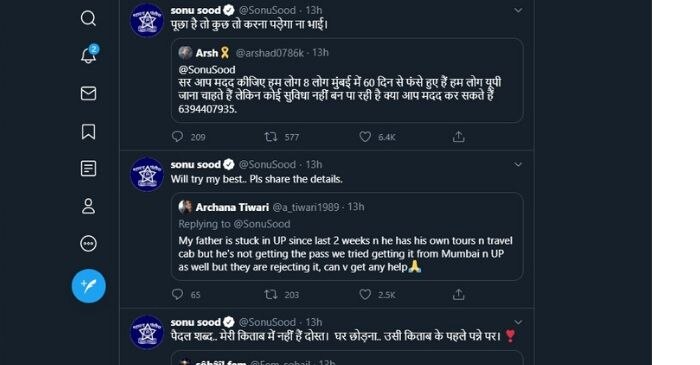The height and width of the screenshot is (365, 700).
Task: Expand chevron menu on first sonu sood tweet
Action: (518, 10)
